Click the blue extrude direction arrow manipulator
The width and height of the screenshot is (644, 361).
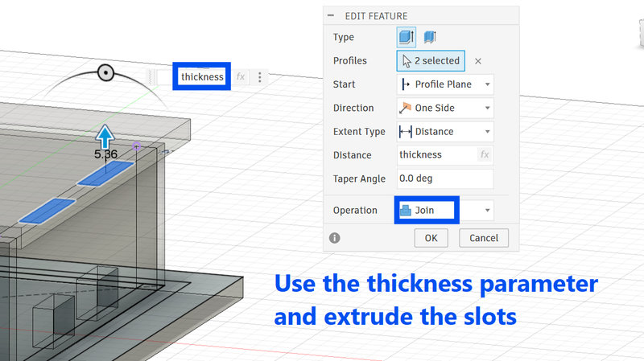point(105,137)
